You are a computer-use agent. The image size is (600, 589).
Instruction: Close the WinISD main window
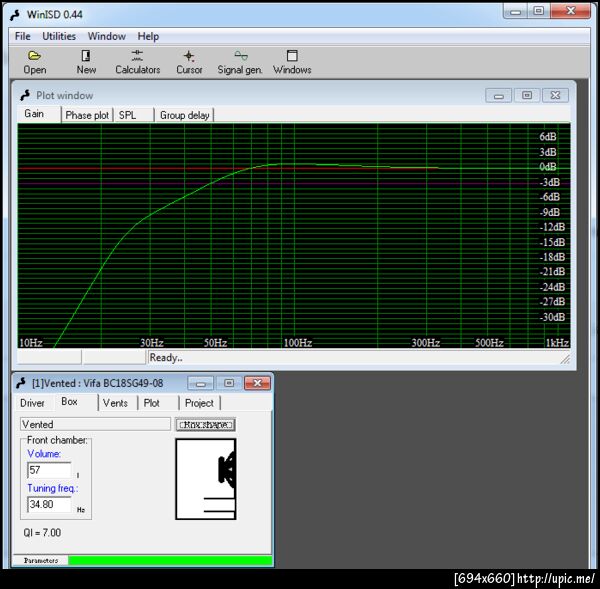click(571, 11)
